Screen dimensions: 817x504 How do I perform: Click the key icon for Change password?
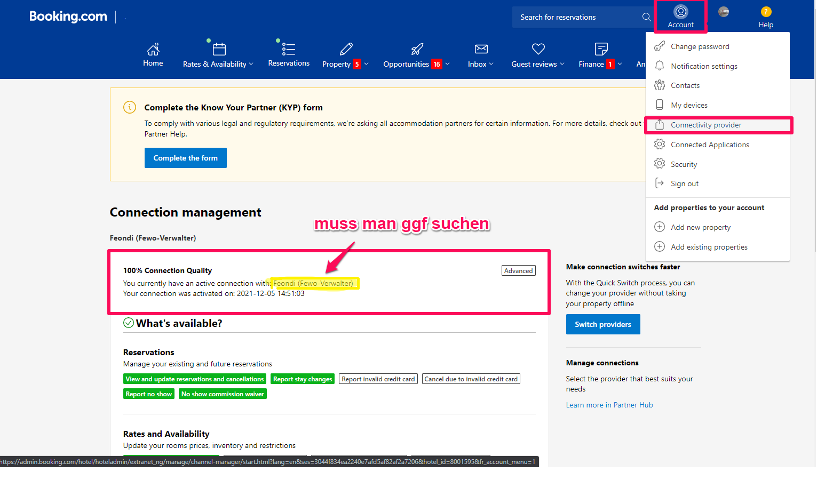660,46
